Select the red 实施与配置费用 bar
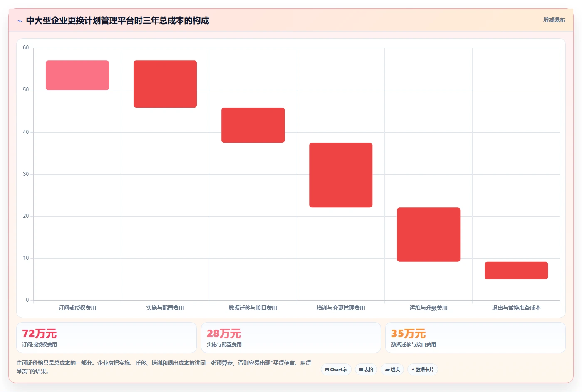 pos(165,84)
